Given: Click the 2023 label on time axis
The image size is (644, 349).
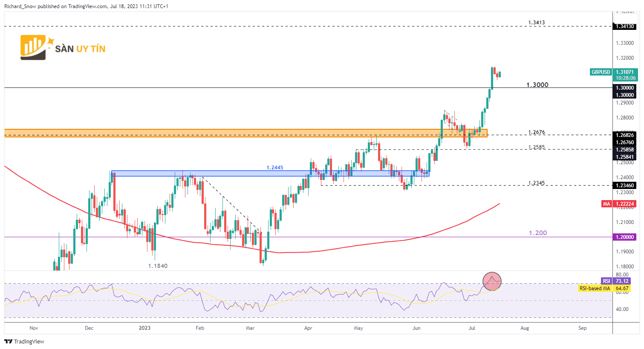Looking at the screenshot, I should click(x=144, y=328).
